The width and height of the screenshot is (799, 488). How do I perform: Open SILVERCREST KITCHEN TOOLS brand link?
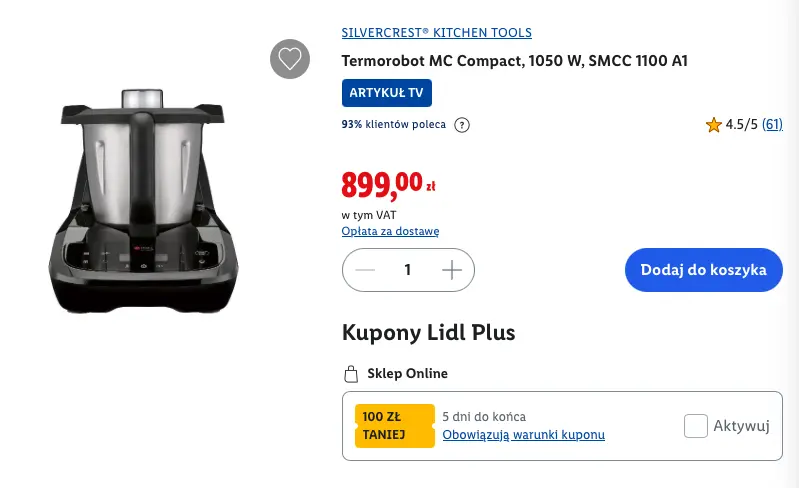pyautogui.click(x=436, y=33)
